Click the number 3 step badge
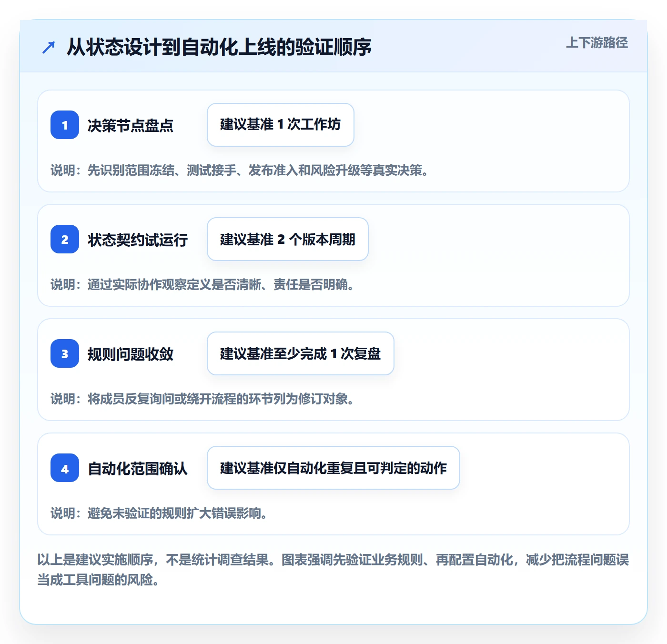The image size is (667, 644). (x=65, y=353)
